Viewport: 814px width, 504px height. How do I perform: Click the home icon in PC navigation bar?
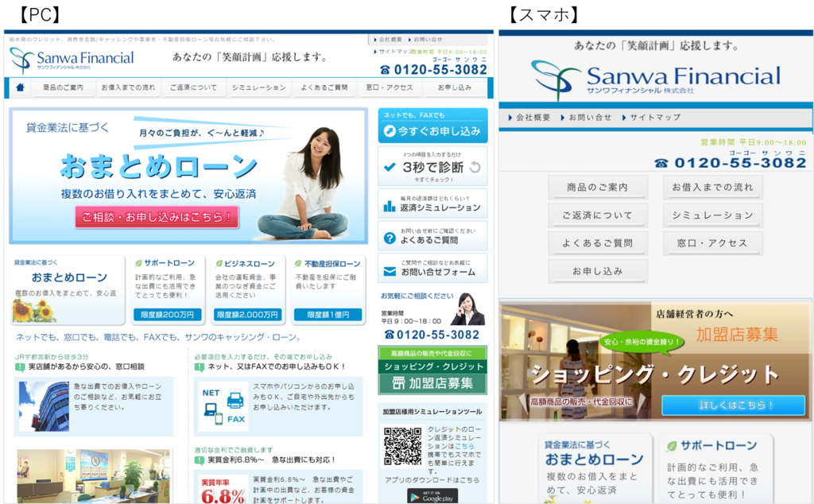20,87
